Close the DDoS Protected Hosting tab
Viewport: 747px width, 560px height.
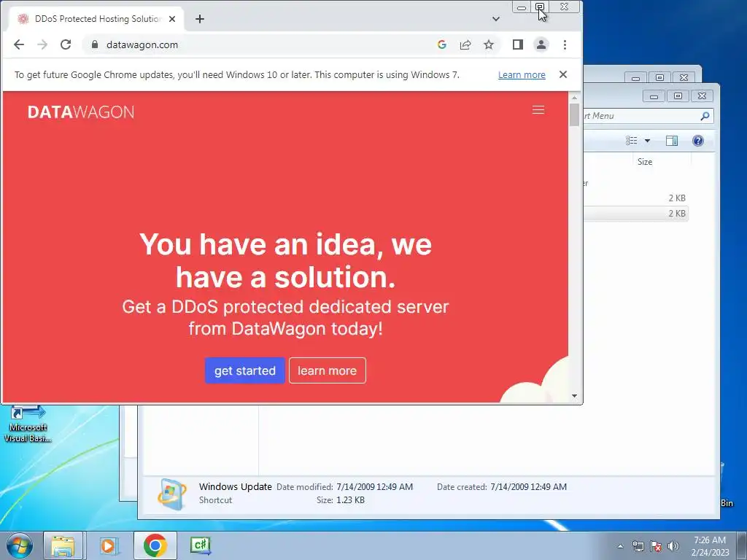[172, 19]
